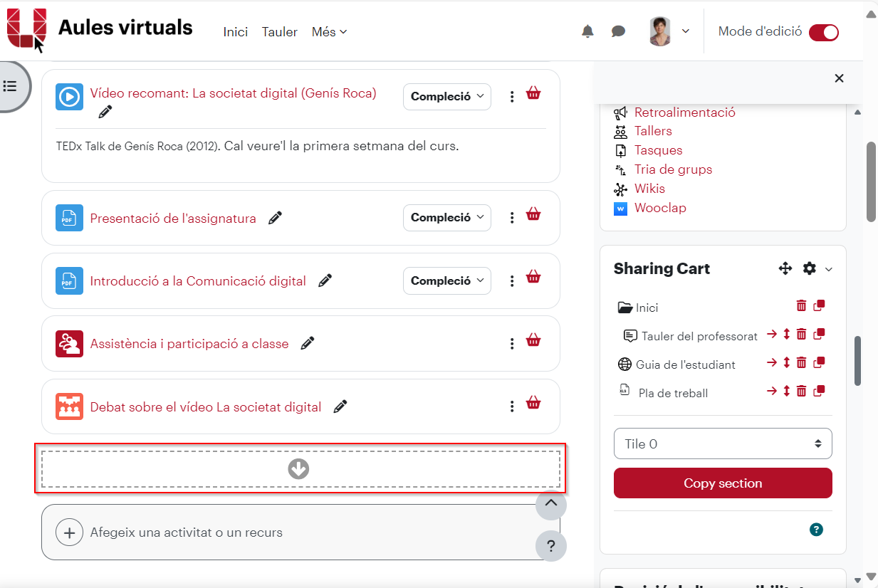
Task: Open the Wikis link
Action: pyautogui.click(x=649, y=189)
